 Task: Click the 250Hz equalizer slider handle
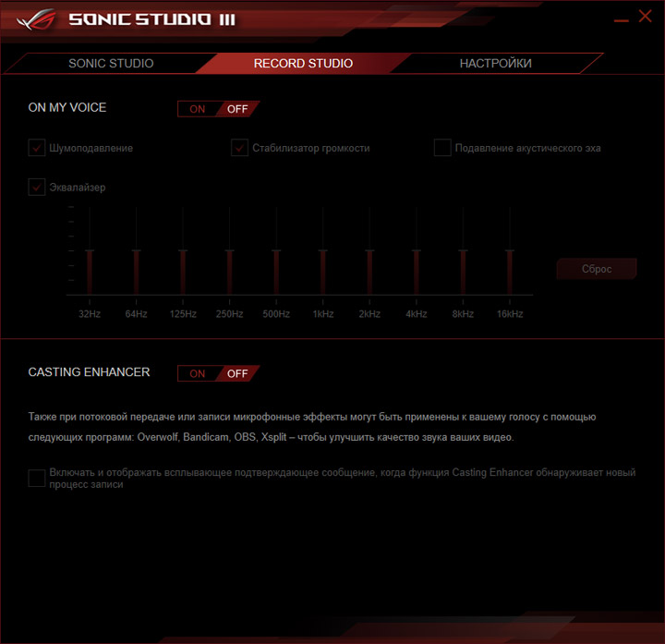[x=229, y=251]
